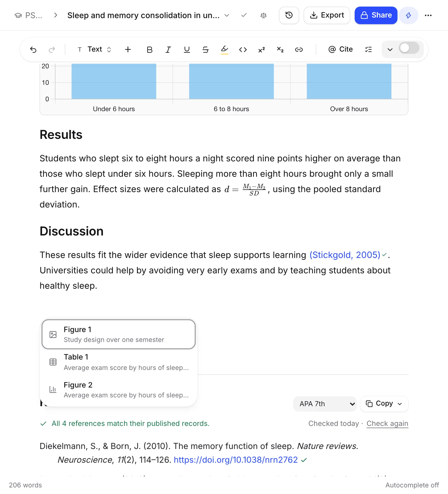This screenshot has width=448, height=494.
Task: Open the APA 7th citation style dropdown
Action: tap(325, 404)
